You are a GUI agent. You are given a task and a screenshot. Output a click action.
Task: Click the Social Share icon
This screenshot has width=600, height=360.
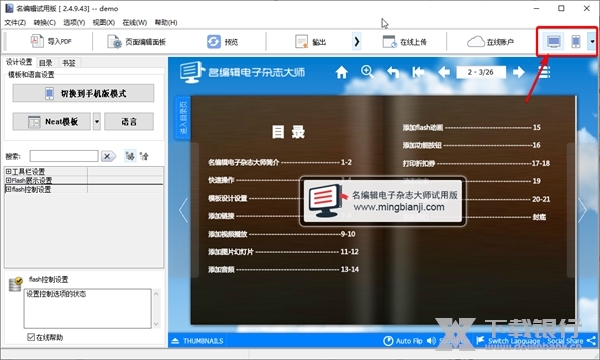pos(591,340)
